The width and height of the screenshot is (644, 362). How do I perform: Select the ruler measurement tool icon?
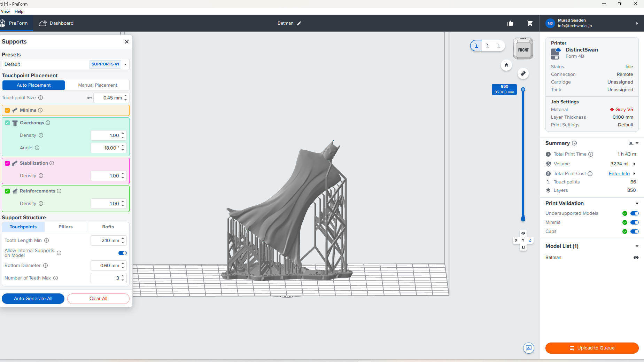[523, 73]
